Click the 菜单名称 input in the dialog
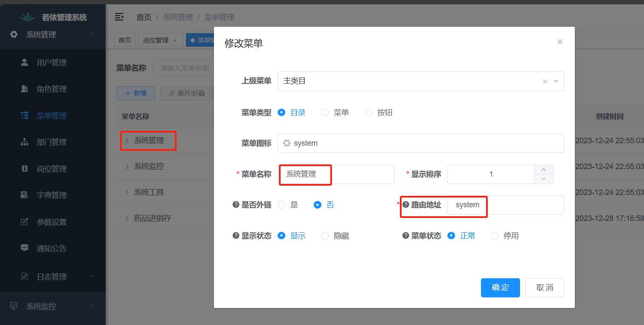644x325 pixels. coord(336,174)
